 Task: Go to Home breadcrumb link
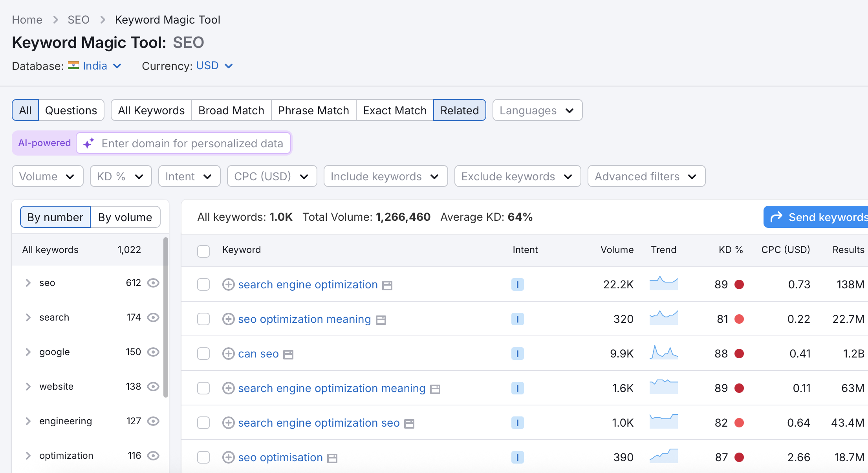[27, 20]
